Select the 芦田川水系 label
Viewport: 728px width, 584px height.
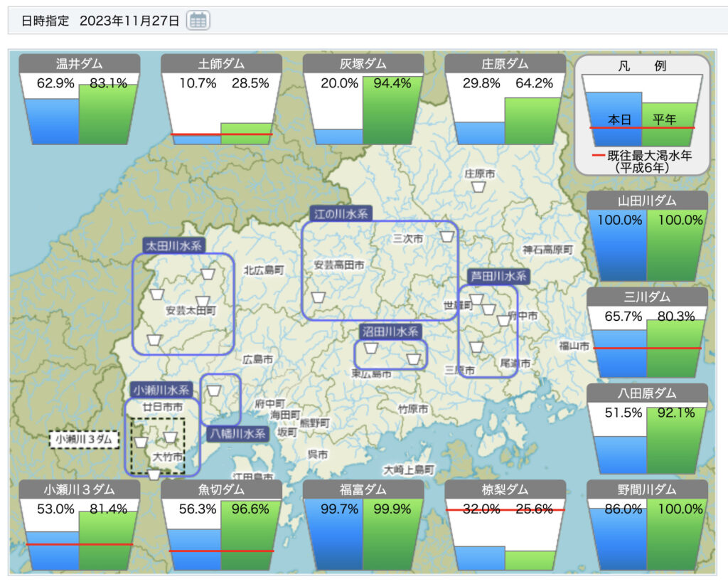pyautogui.click(x=498, y=276)
